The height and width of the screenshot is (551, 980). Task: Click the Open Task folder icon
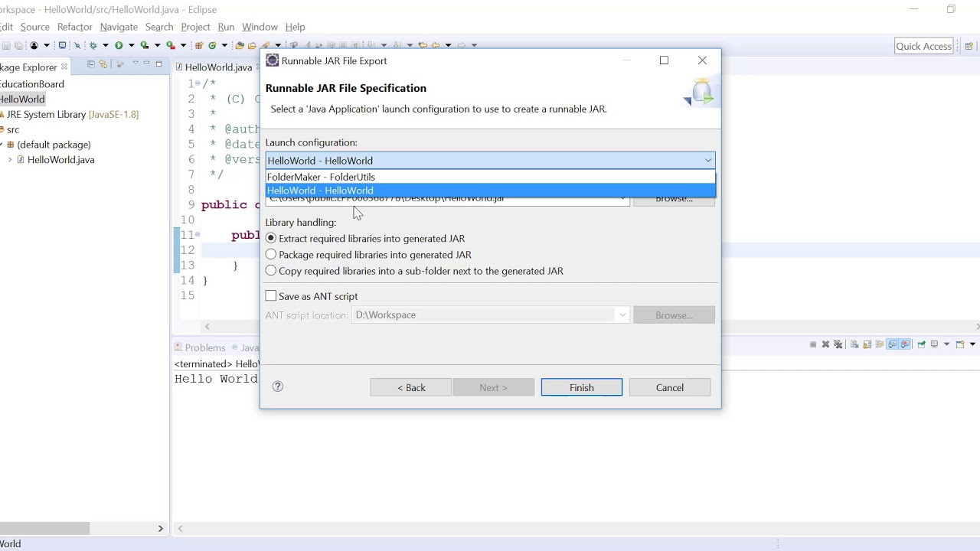(252, 45)
